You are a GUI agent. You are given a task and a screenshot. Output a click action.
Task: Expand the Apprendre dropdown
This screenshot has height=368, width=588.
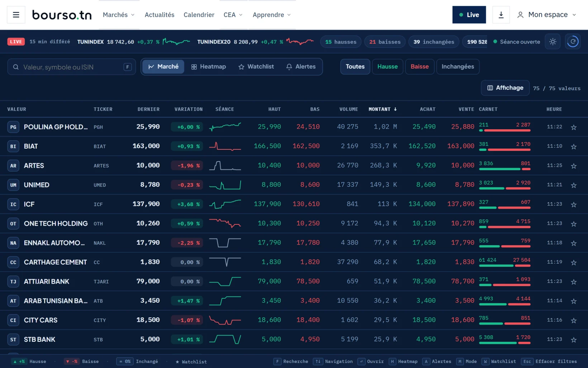(x=272, y=15)
